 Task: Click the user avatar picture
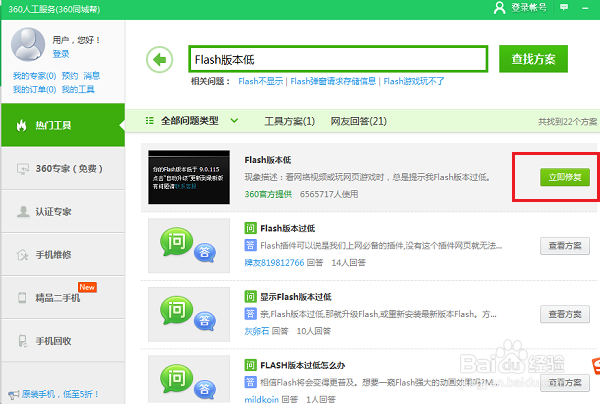click(28, 44)
